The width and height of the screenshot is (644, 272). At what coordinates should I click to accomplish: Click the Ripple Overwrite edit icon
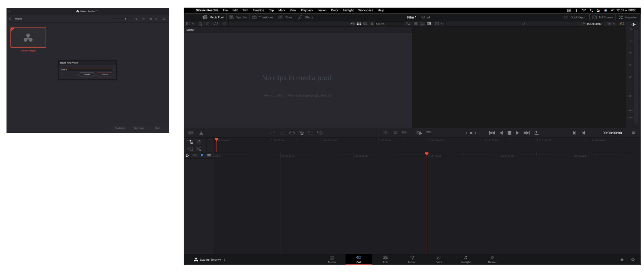tap(292, 133)
